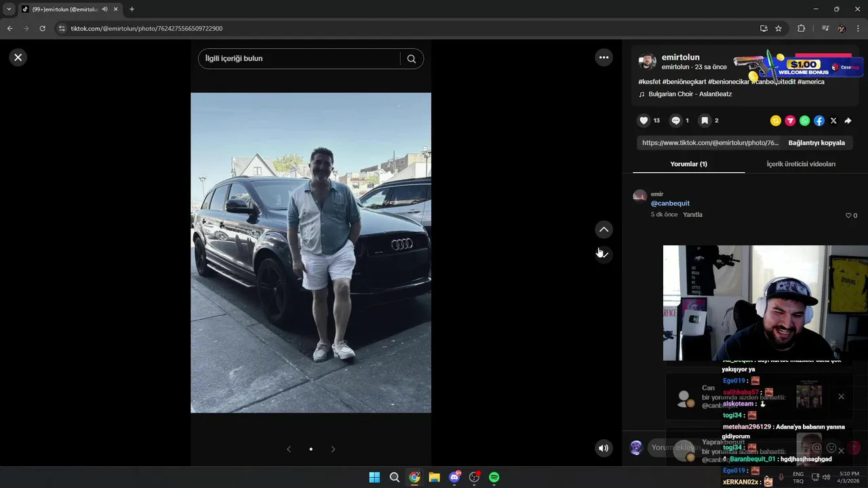Screen dimensions: 868x488
Task: Open Chrome extensions puzzle icon
Action: click(x=801, y=28)
